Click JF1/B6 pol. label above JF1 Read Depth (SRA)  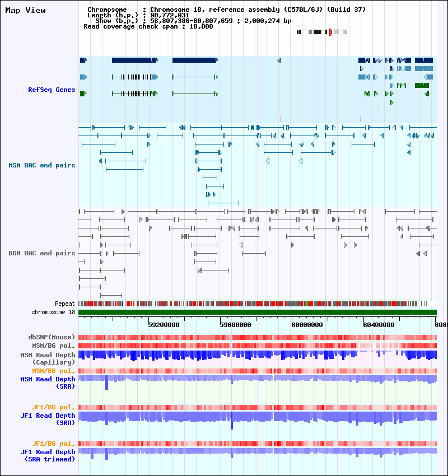(53, 407)
